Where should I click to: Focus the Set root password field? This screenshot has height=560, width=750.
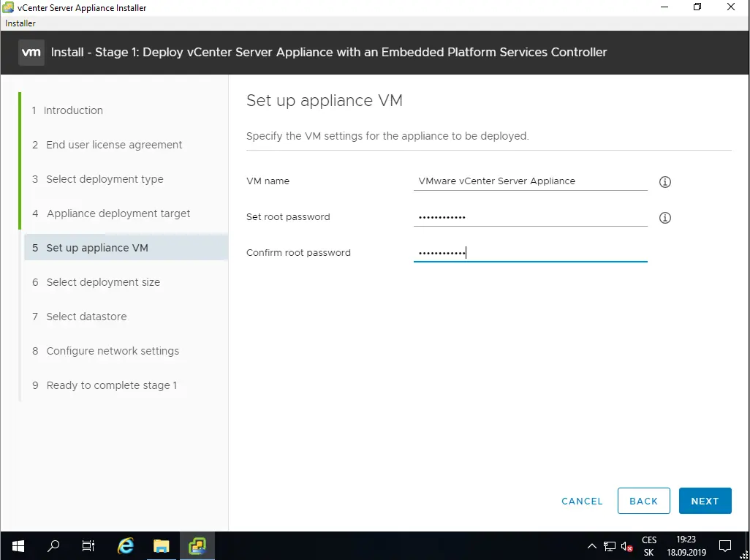(x=530, y=217)
